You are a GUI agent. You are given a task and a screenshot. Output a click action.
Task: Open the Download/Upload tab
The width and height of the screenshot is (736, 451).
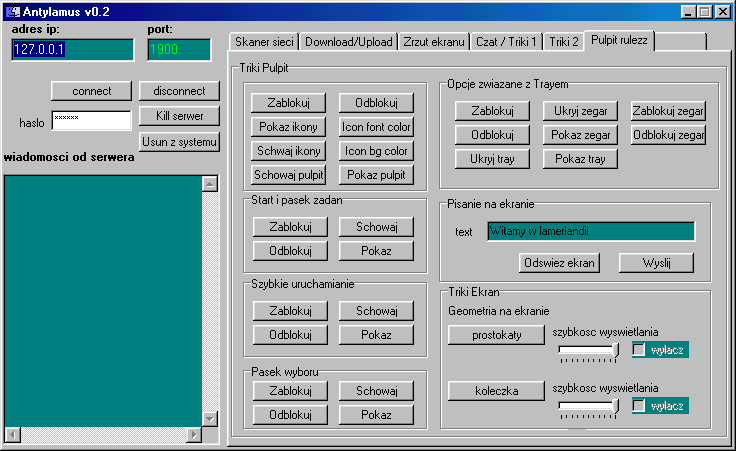tap(349, 42)
